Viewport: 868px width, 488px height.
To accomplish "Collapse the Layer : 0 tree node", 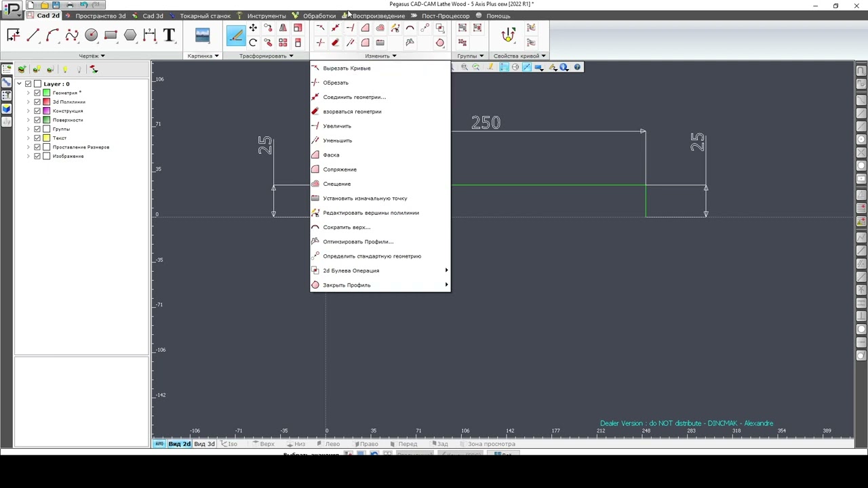I will [19, 84].
